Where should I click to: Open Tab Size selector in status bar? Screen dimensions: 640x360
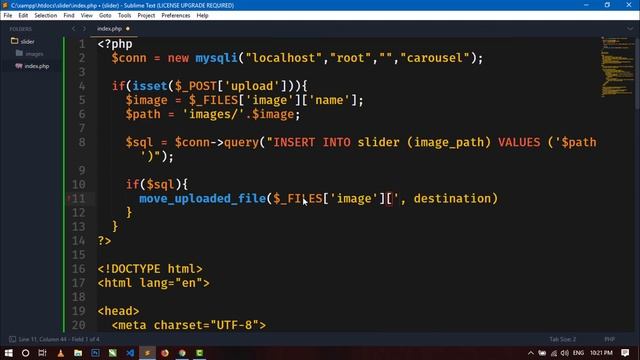click(x=562, y=339)
